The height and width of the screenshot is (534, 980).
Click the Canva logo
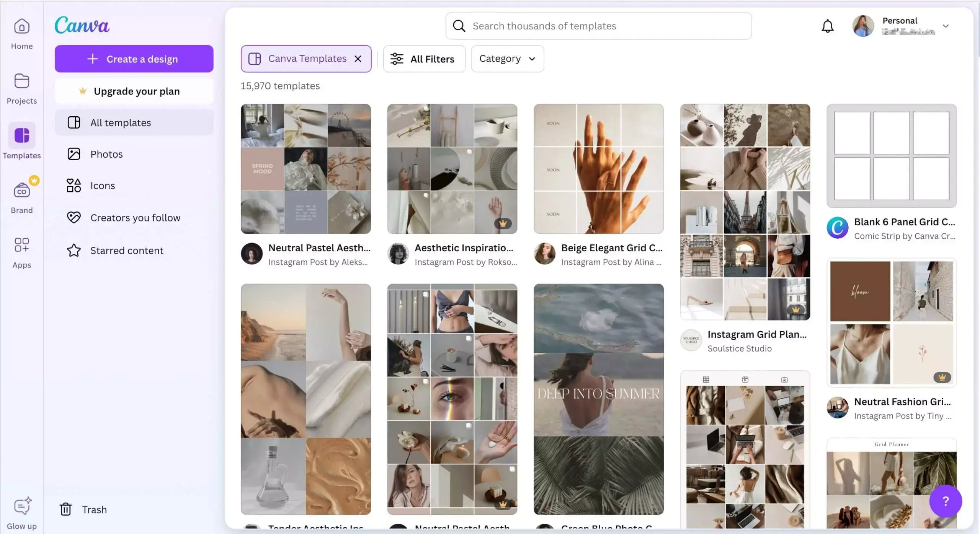[x=82, y=25]
